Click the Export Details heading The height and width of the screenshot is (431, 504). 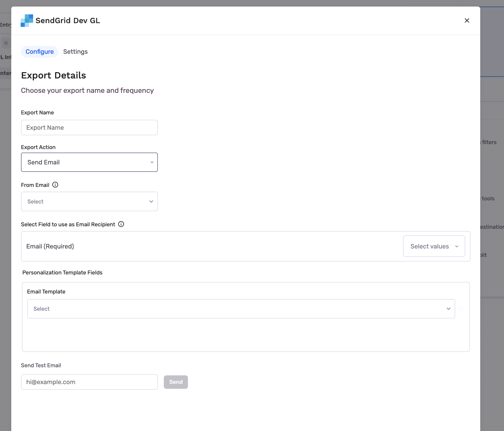[x=53, y=75]
